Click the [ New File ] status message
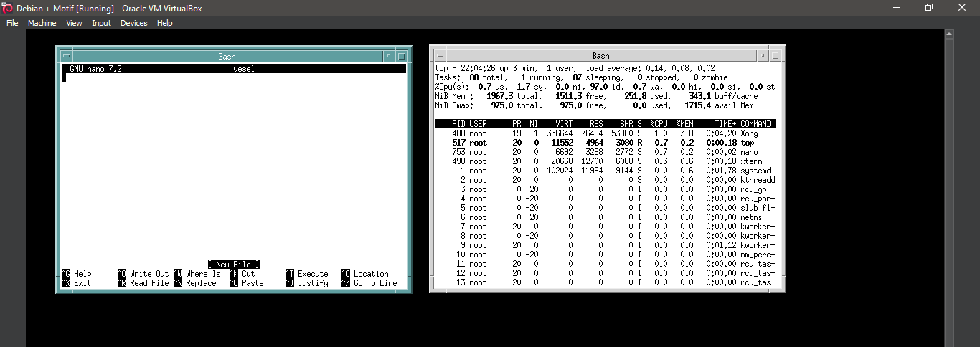The width and height of the screenshot is (980, 347). click(x=234, y=265)
